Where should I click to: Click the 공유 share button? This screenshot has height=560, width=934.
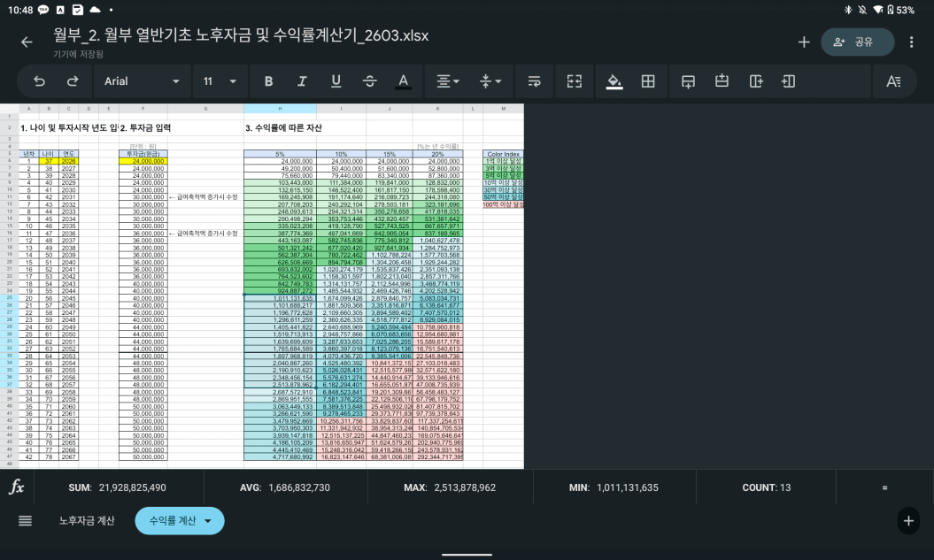point(857,42)
